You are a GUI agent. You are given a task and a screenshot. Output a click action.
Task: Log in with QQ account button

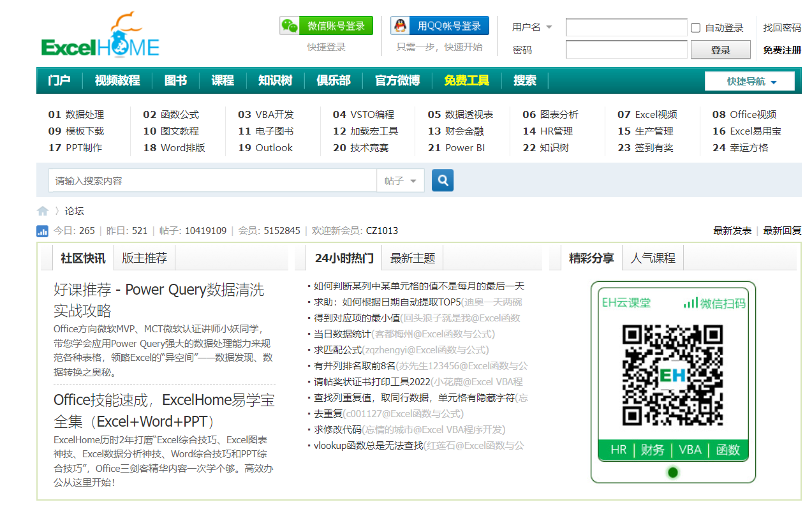pos(439,26)
